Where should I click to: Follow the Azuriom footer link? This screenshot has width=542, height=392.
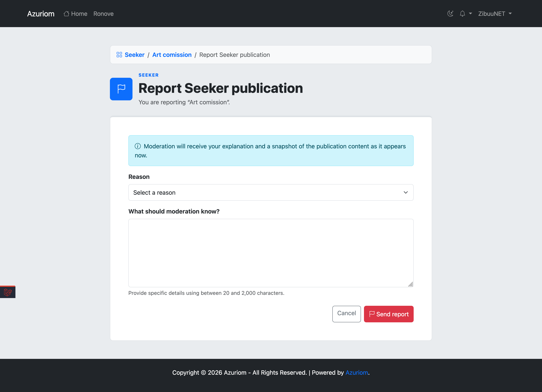pos(357,372)
